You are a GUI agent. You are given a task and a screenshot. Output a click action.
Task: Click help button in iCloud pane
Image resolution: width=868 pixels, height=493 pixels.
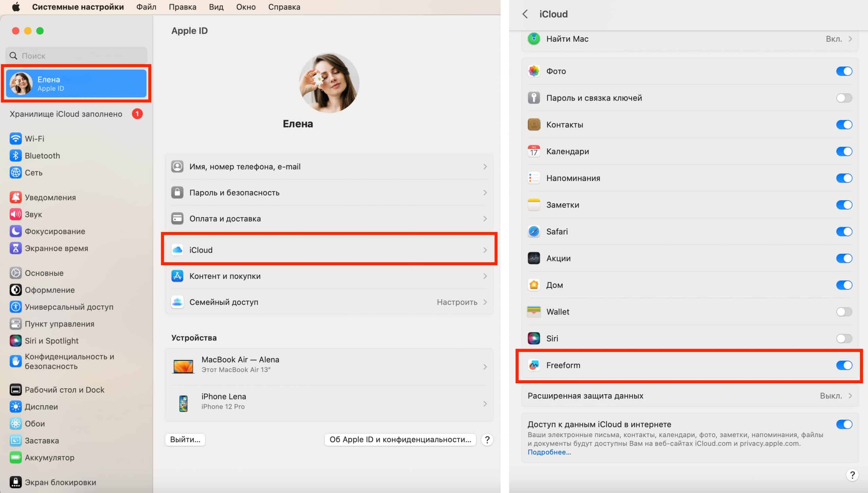(852, 475)
